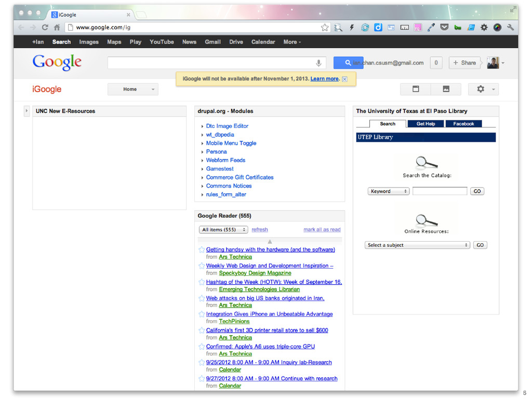Open Gmail in the Google bar

212,42
